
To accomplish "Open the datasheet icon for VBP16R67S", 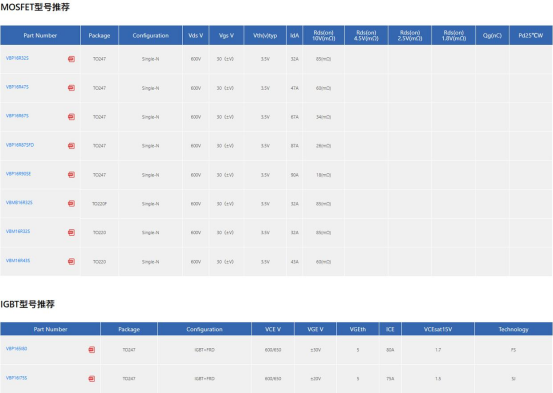I will pyautogui.click(x=71, y=117).
